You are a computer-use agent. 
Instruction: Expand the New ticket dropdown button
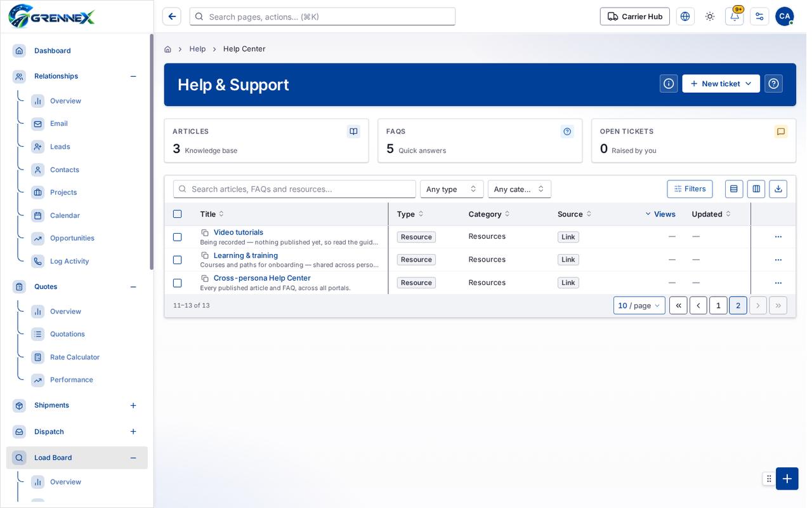pyautogui.click(x=721, y=84)
